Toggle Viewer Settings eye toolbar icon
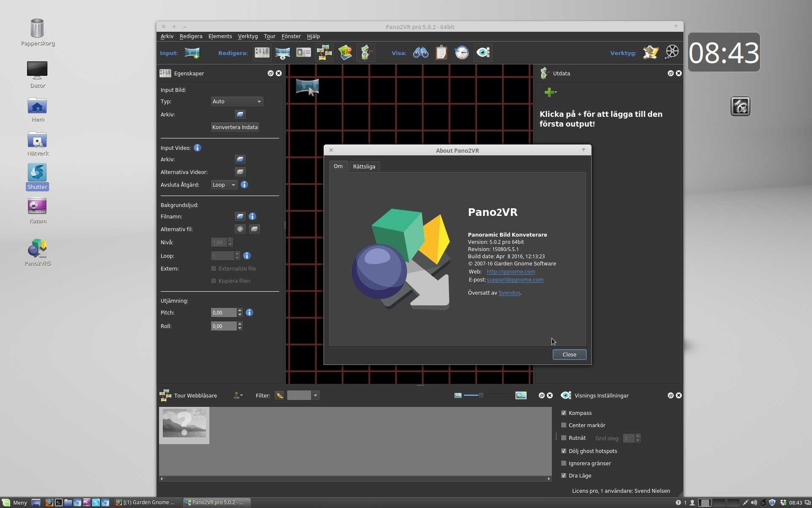Screen dimensions: 812x508 coord(483,53)
